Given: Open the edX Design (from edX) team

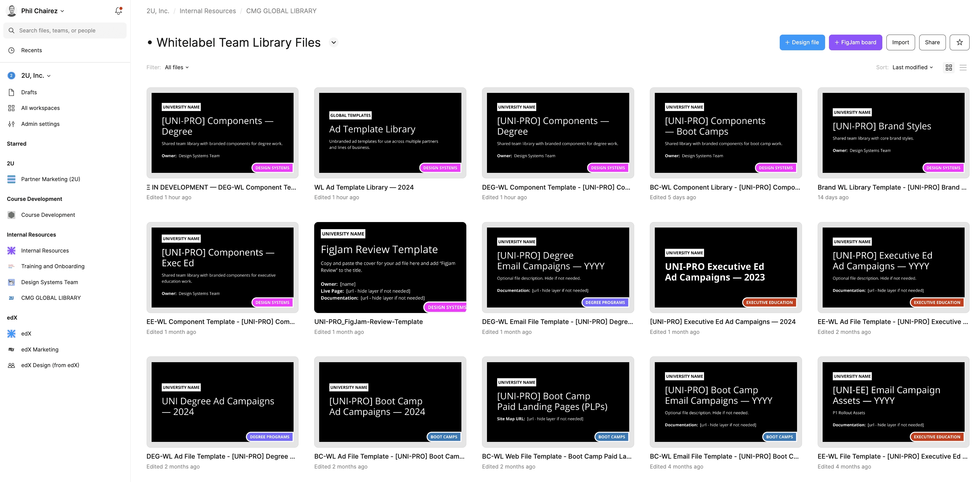Looking at the screenshot, I should 50,365.
